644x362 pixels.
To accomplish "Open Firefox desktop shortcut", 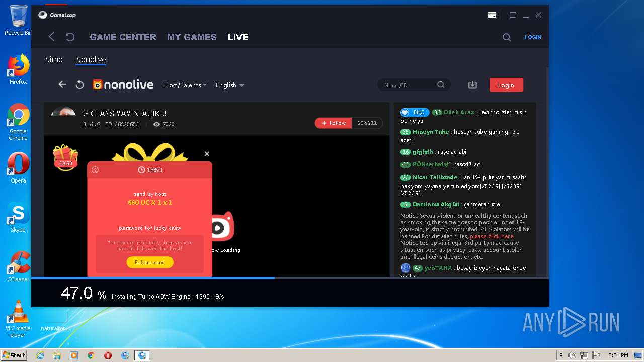I will [x=18, y=70].
